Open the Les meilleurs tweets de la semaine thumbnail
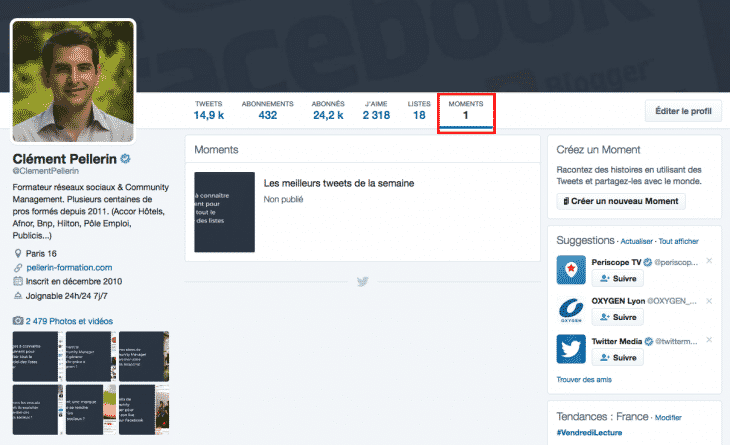 (x=224, y=212)
